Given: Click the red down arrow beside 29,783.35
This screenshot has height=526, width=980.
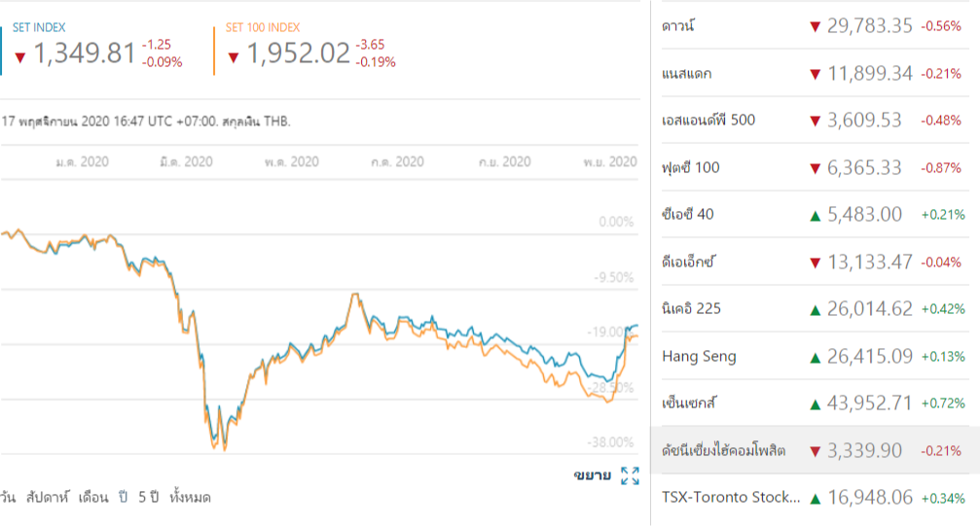Looking at the screenshot, I should (x=816, y=26).
